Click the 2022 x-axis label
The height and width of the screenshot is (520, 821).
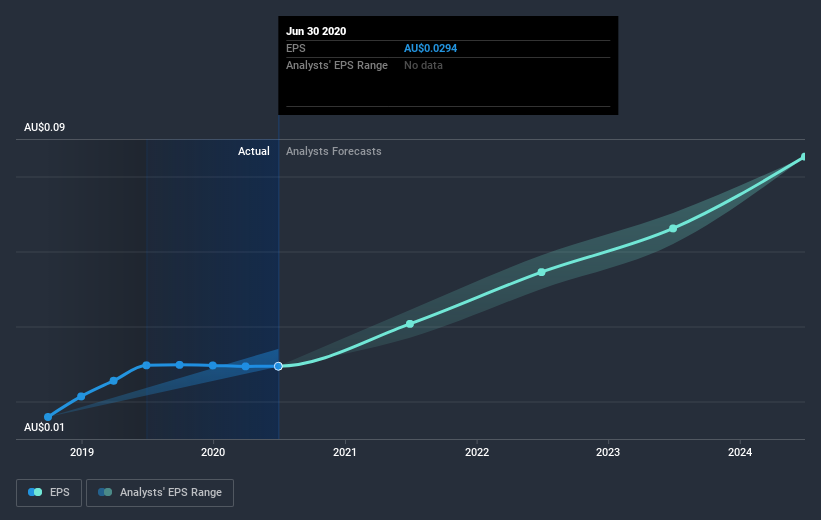point(476,452)
